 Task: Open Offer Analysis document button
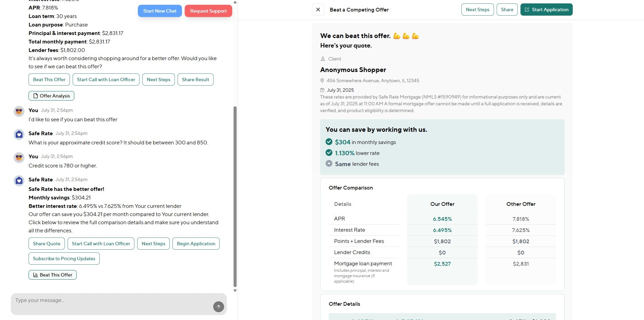coord(51,96)
